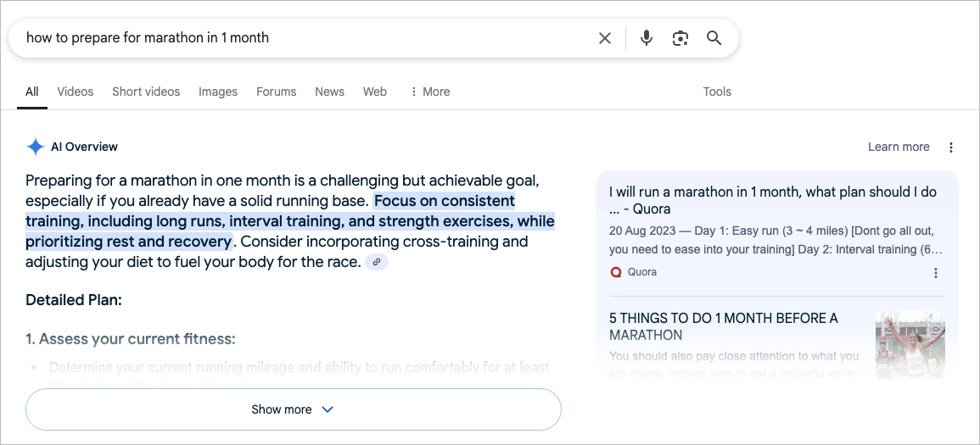
Task: Click the marathon runner thumbnail image
Action: coord(910,344)
